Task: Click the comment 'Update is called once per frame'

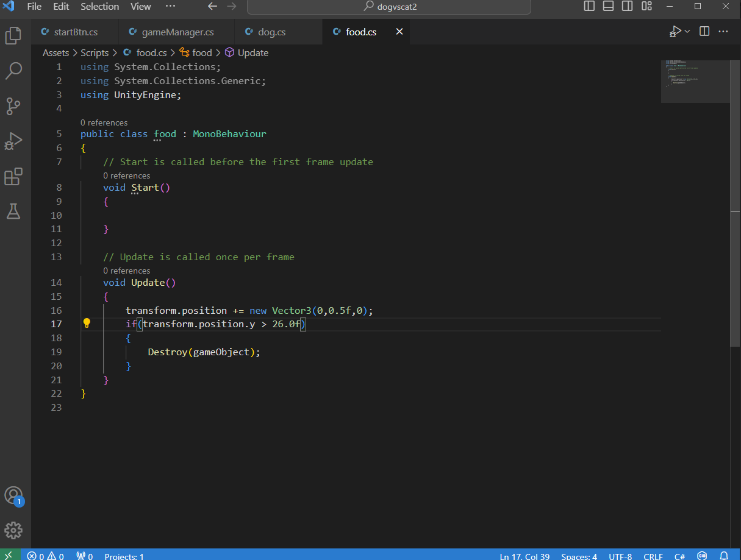Action: [x=199, y=257]
